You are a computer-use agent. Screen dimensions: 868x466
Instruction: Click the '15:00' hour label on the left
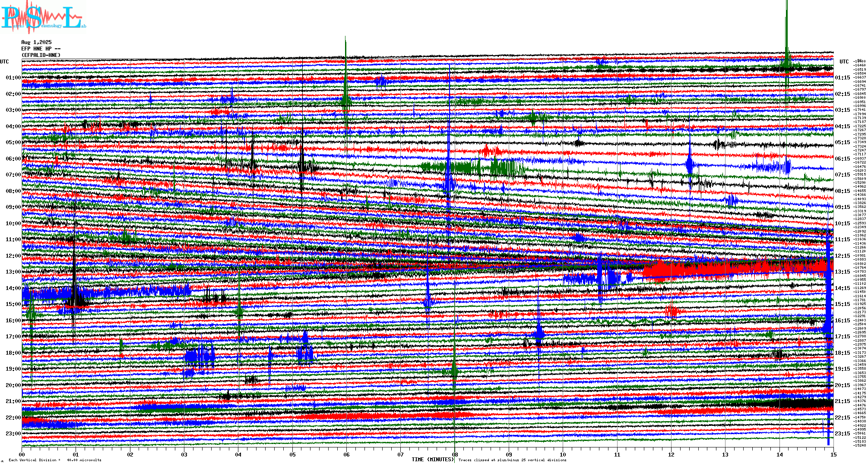(13, 304)
